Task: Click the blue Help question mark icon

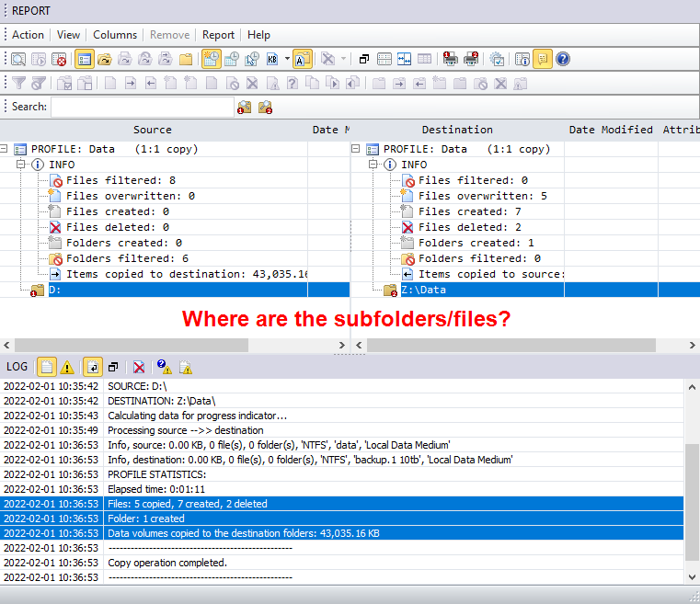Action: pyautogui.click(x=563, y=59)
